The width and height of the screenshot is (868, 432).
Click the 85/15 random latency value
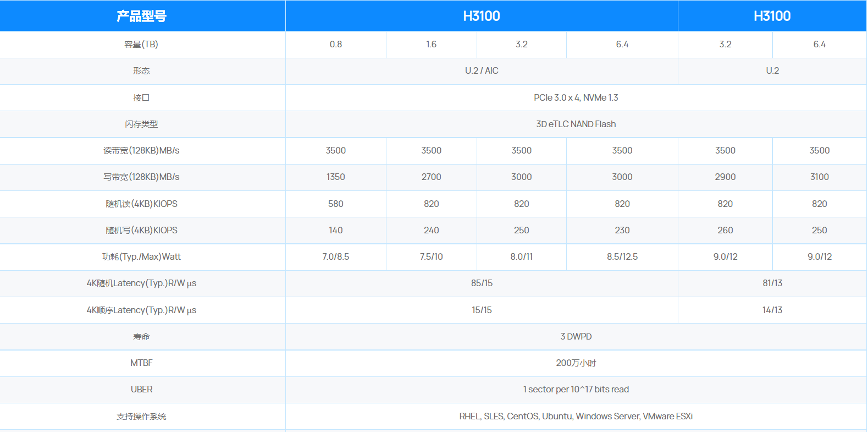[x=482, y=283]
